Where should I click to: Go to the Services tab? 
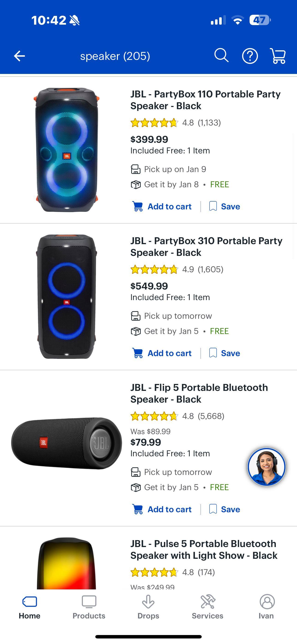tap(207, 607)
